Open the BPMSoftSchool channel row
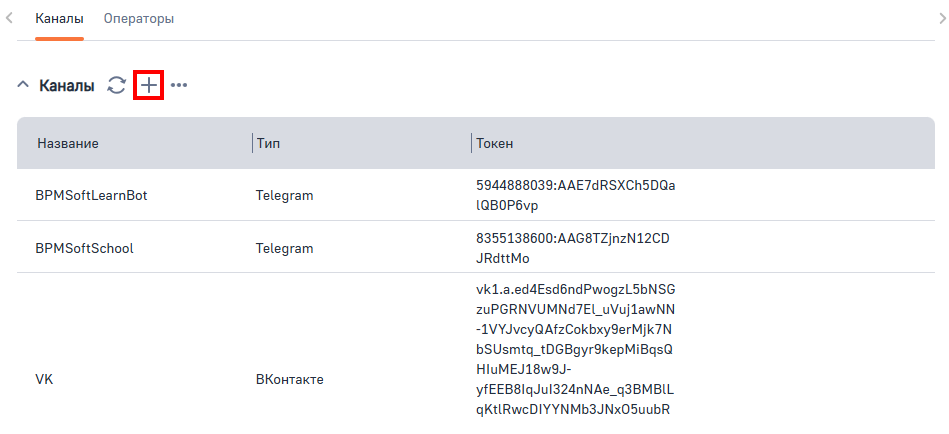 point(84,248)
